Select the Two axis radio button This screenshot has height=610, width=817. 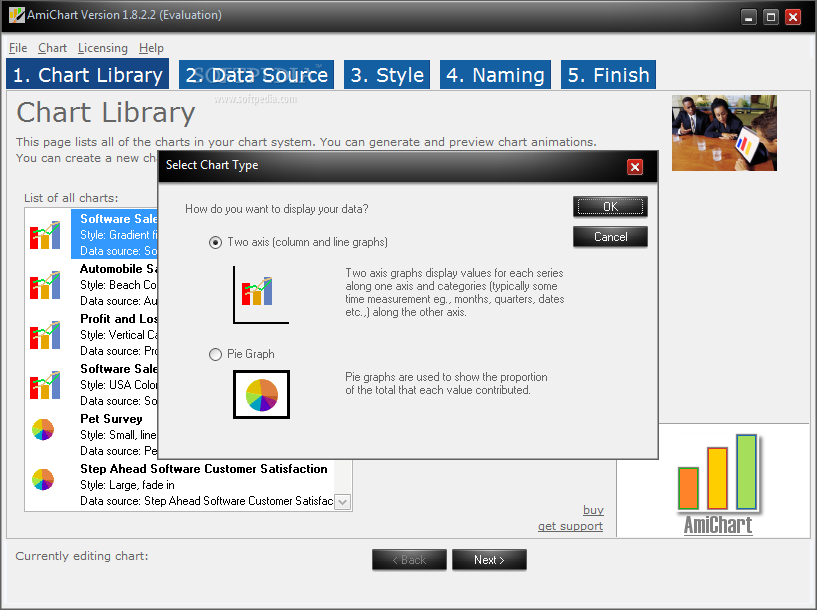tap(215, 243)
